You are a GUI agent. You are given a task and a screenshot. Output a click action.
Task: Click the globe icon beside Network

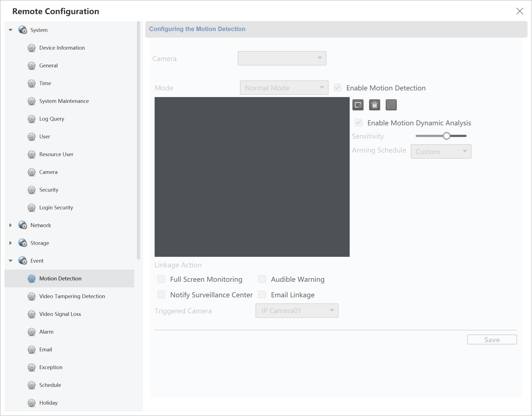[x=23, y=225]
